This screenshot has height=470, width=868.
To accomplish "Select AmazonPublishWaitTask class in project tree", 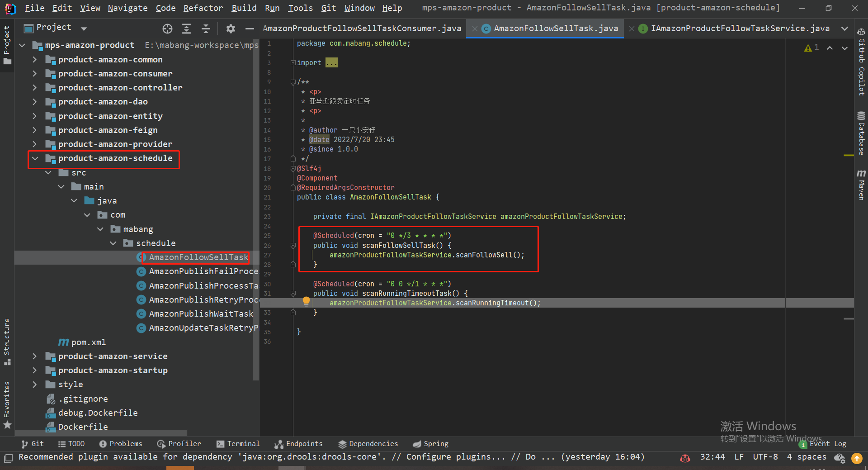I will coord(201,314).
